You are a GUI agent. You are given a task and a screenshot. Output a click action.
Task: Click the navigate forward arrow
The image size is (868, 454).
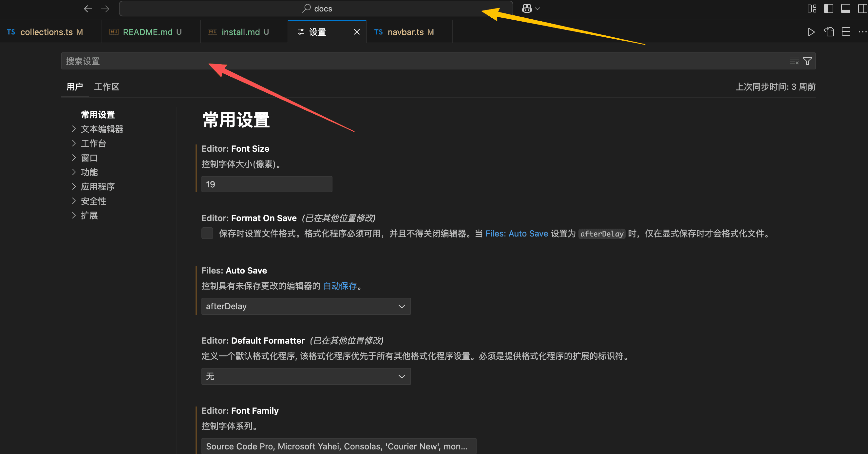point(105,9)
